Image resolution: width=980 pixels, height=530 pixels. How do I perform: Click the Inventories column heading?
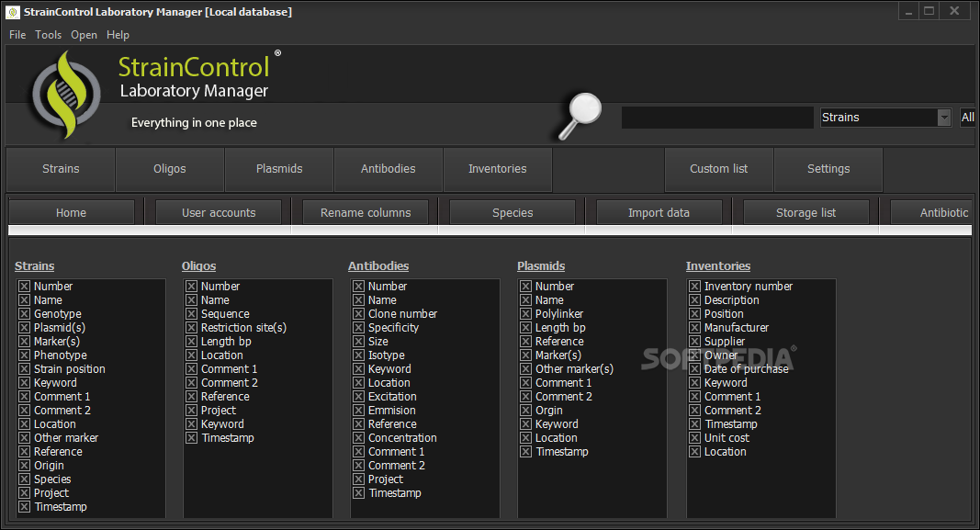click(718, 266)
